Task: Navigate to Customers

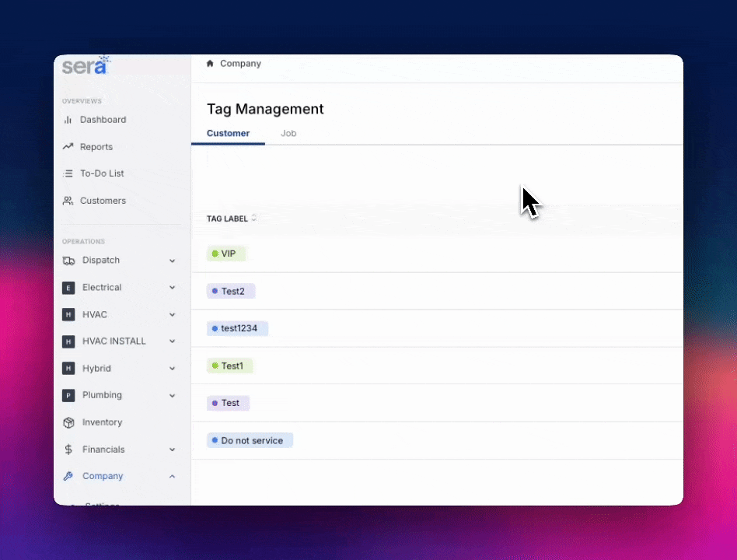Action: click(103, 201)
